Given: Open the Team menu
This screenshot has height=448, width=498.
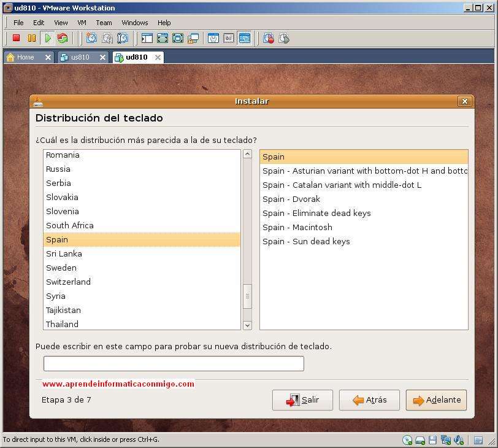Looking at the screenshot, I should pyautogui.click(x=104, y=23).
